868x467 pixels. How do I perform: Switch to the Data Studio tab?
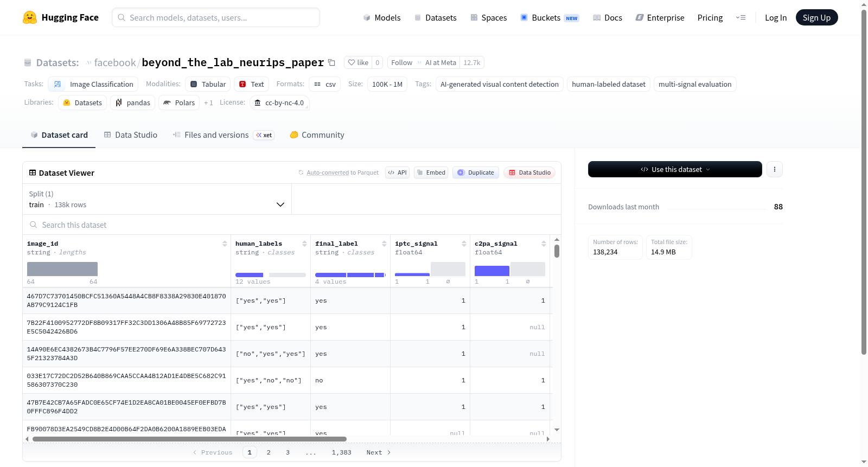[x=130, y=135]
